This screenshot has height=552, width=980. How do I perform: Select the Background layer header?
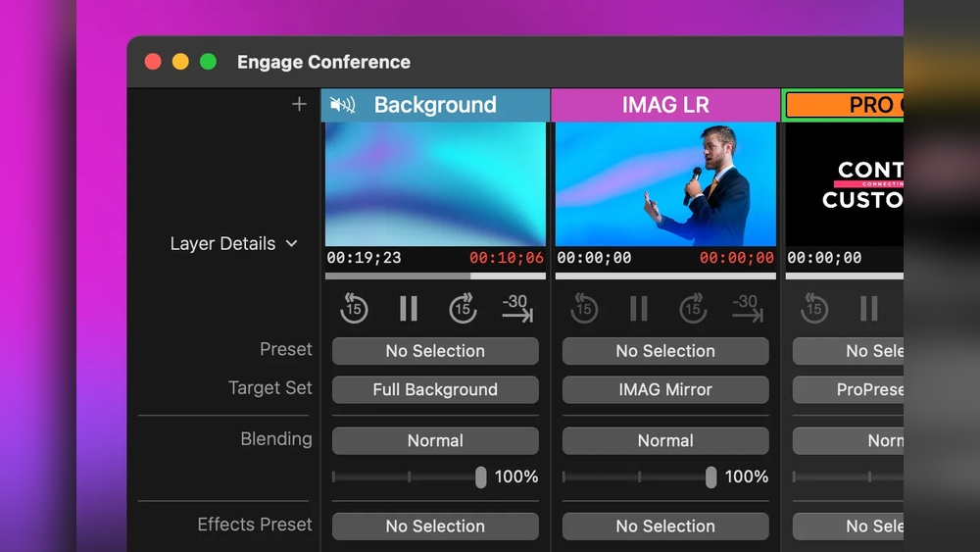(x=435, y=105)
